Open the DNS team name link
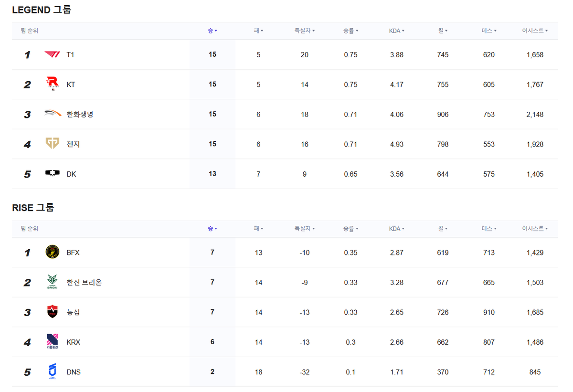573x392 pixels. coord(74,372)
